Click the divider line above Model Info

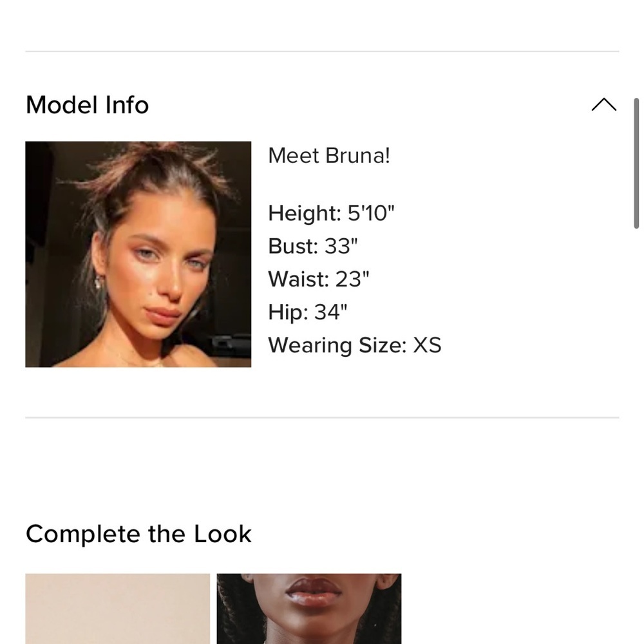[x=322, y=52]
